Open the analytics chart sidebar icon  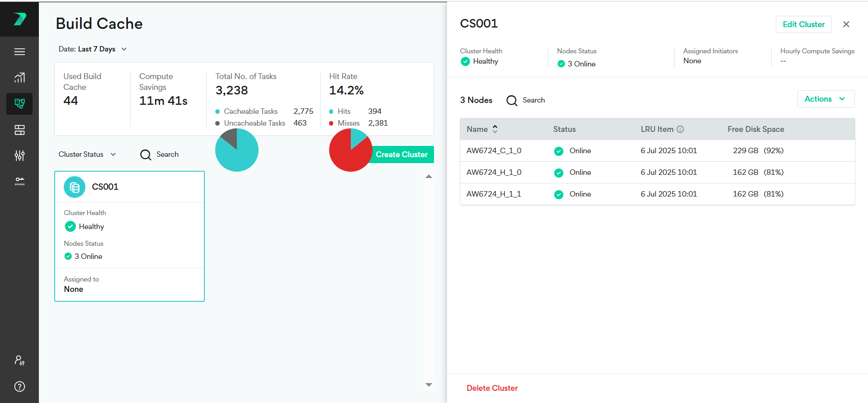click(19, 78)
